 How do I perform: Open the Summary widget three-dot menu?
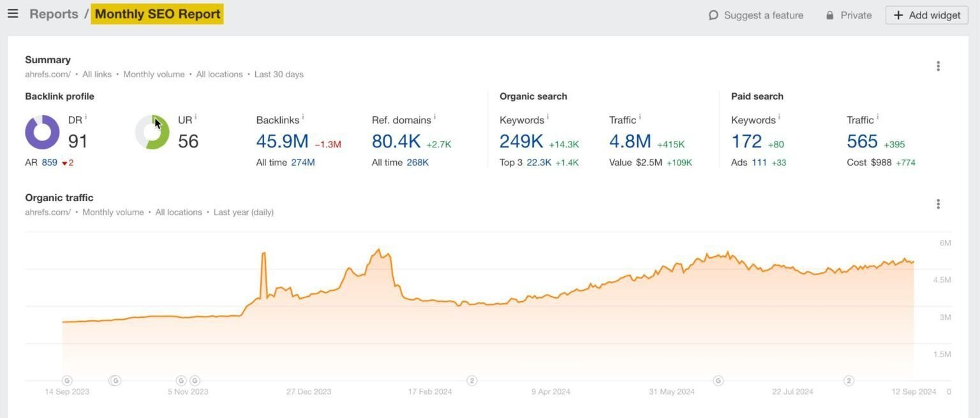pos(938,66)
